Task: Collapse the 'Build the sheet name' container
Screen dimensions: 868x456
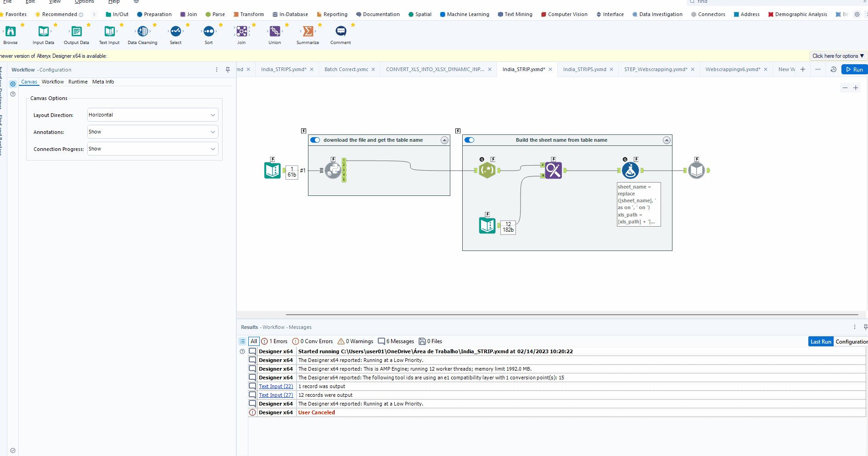Action: pyautogui.click(x=666, y=140)
